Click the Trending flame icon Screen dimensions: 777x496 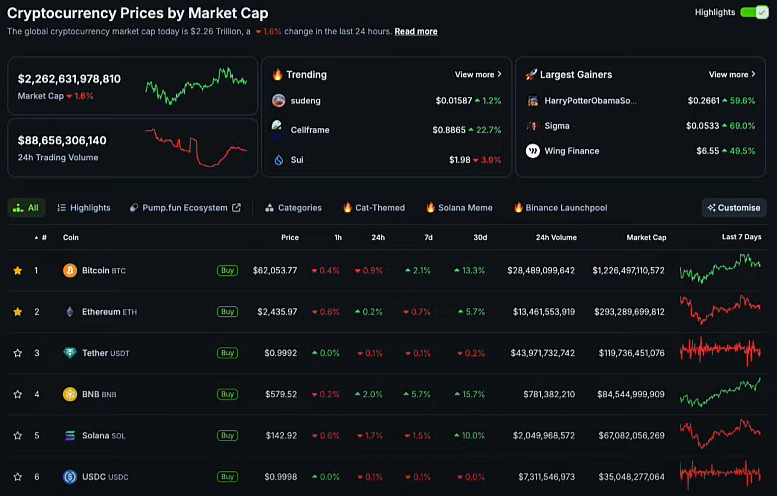(278, 74)
